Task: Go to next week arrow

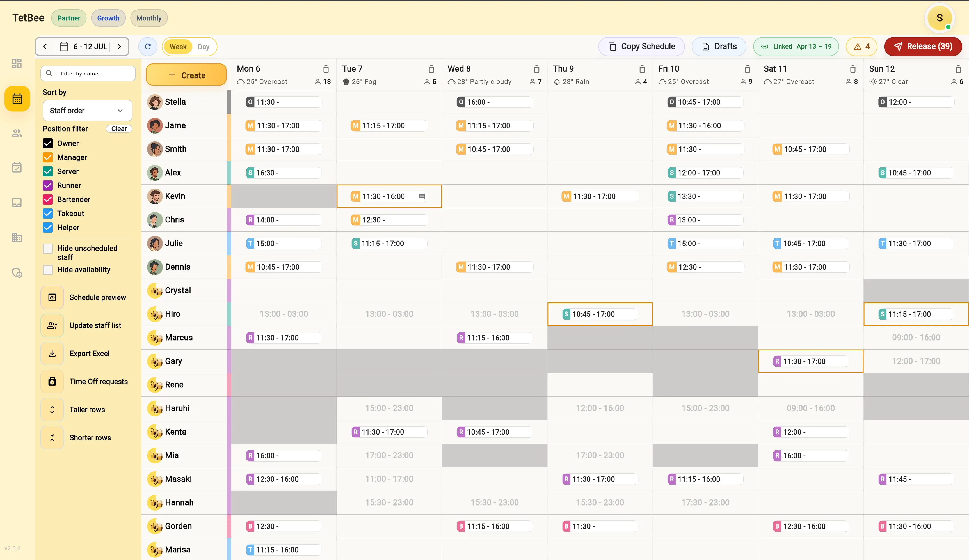Action: (119, 47)
